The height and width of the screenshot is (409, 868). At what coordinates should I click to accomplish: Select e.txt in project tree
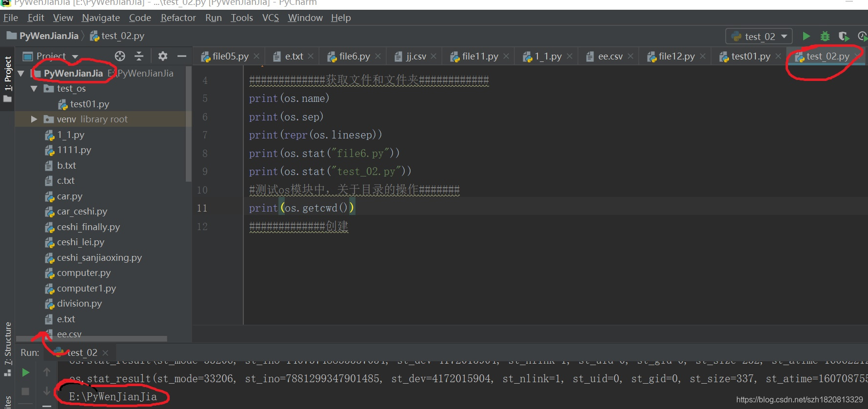(60, 319)
